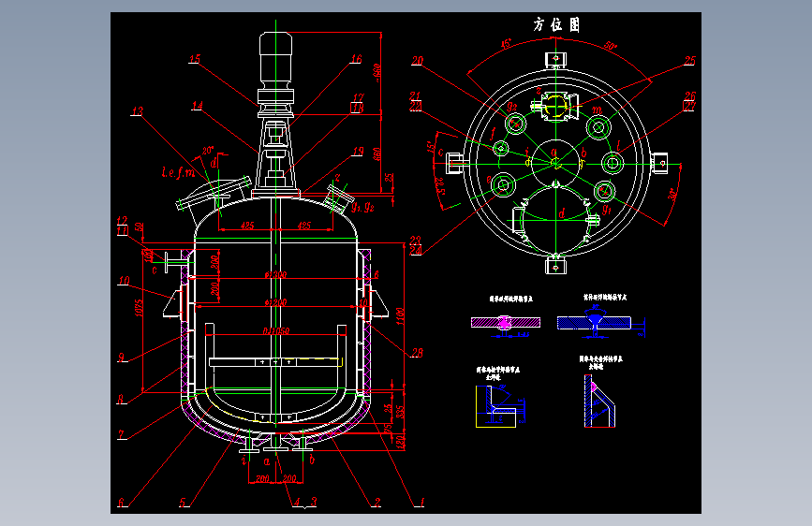The height and width of the screenshot is (526, 812).
Task: Click the 50° angle in plan view
Action: (611, 46)
